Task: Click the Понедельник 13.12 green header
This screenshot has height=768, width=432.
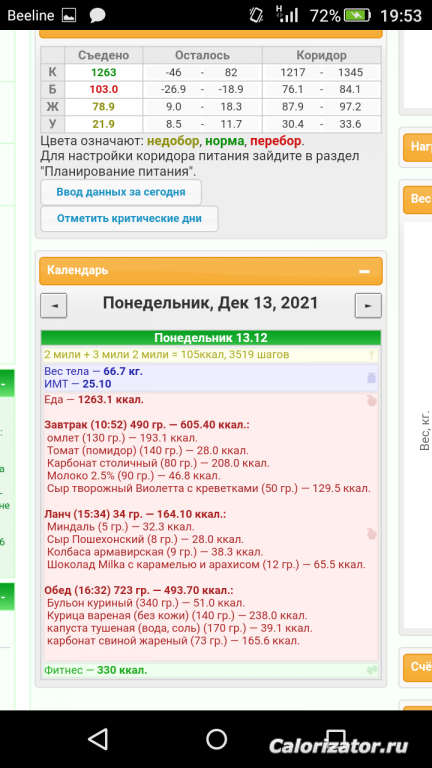Action: pyautogui.click(x=211, y=338)
